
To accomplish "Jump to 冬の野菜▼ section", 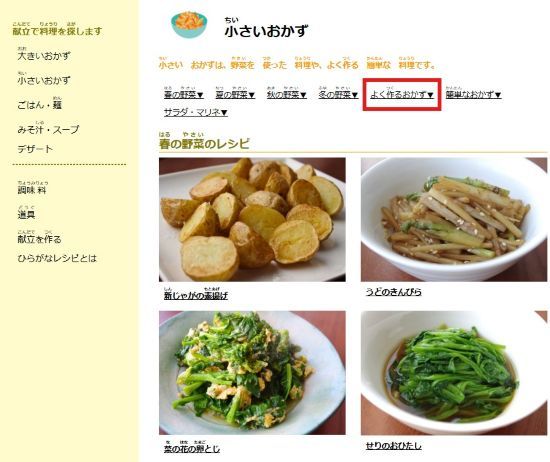I will (338, 94).
